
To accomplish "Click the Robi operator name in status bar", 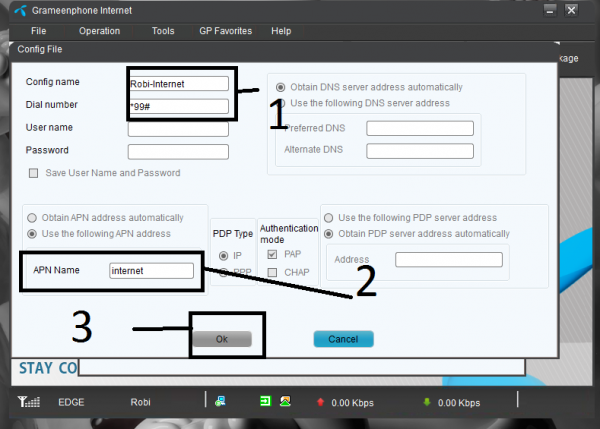I will (140, 402).
